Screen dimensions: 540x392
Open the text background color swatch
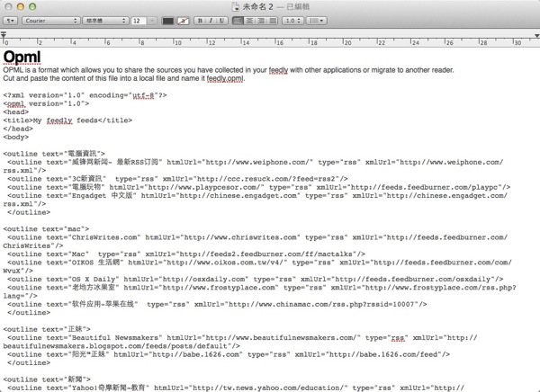tap(184, 21)
